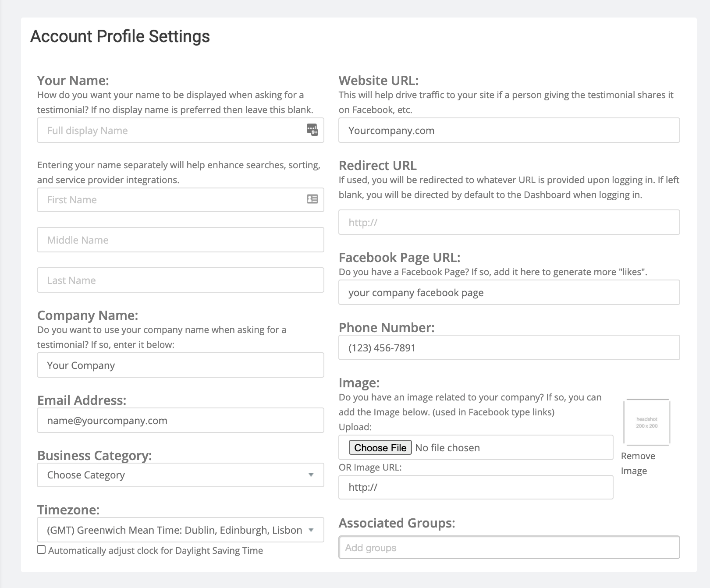Edit the Company Name field
The width and height of the screenshot is (710, 588).
click(x=180, y=365)
